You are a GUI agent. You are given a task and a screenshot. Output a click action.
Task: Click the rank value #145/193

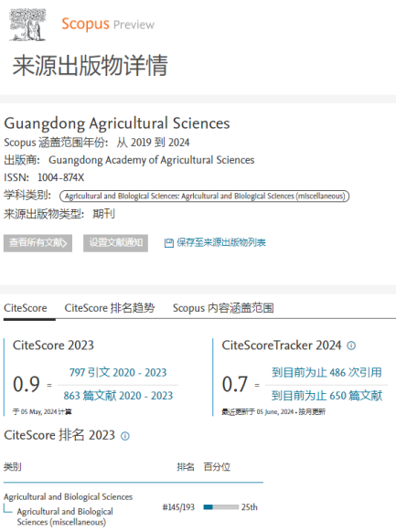[x=178, y=507]
